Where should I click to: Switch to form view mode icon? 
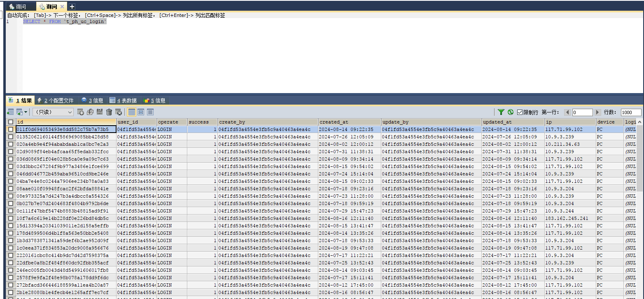[x=141, y=112]
